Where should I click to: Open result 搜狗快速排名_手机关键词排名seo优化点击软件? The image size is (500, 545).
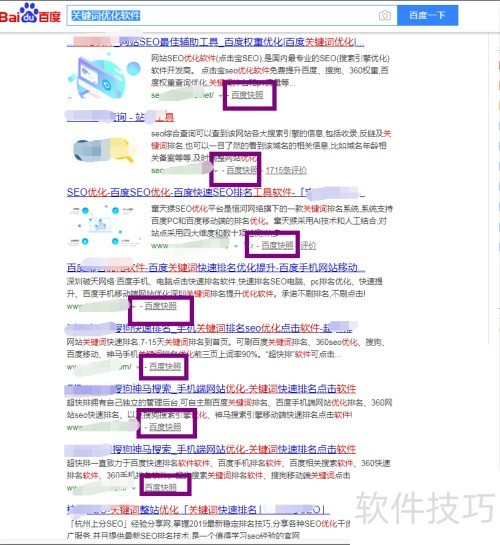click(209, 328)
